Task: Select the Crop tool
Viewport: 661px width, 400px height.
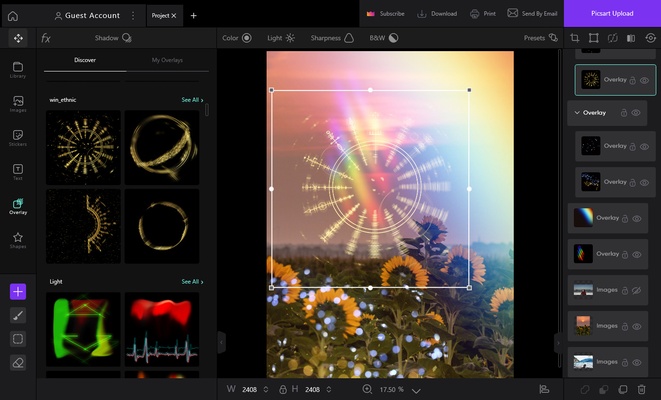Action: point(575,38)
